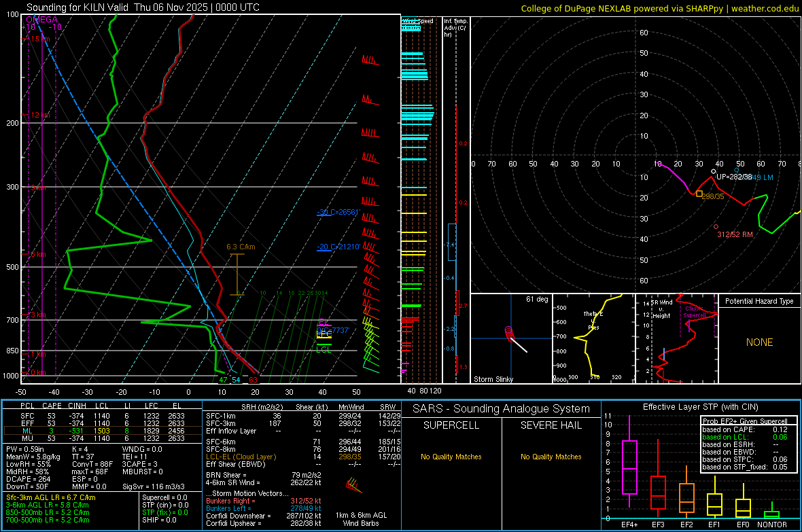Click 'No Quality Matches' under SUPERCELL
Viewport: 802px width, 532px height.
pyautogui.click(x=451, y=457)
